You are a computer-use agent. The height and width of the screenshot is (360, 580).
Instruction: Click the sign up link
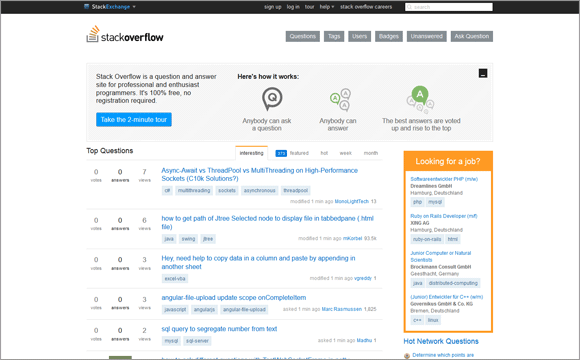click(x=273, y=7)
